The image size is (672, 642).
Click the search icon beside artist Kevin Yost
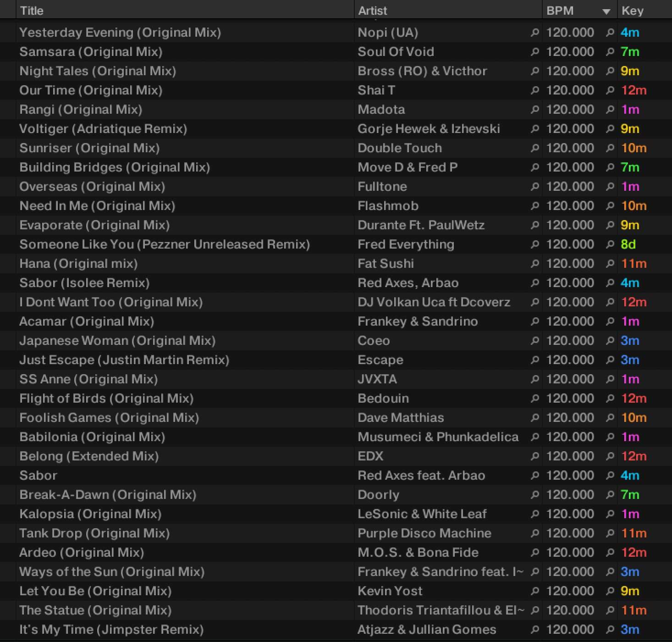pyautogui.click(x=534, y=591)
